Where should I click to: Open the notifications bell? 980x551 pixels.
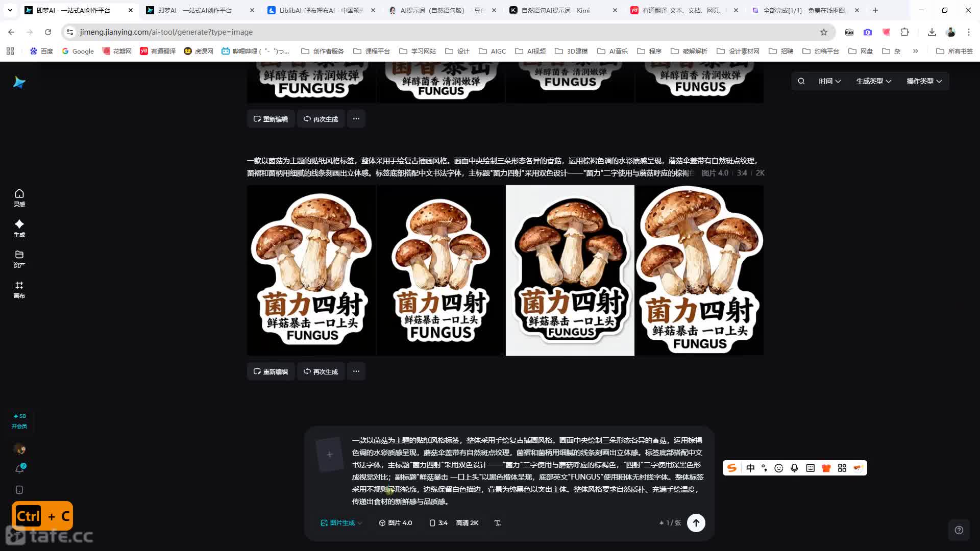(x=19, y=469)
